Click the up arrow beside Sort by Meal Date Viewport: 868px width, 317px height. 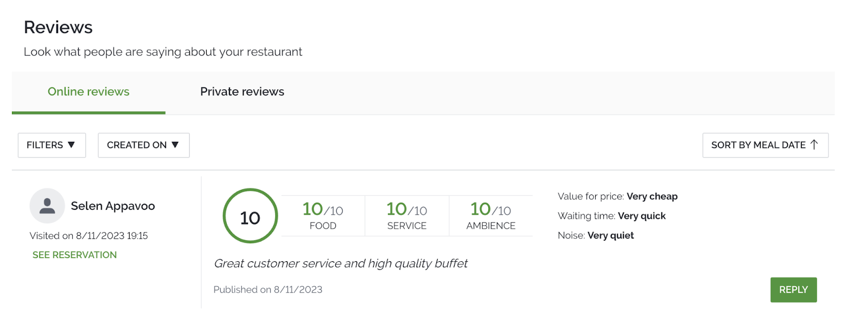(814, 145)
